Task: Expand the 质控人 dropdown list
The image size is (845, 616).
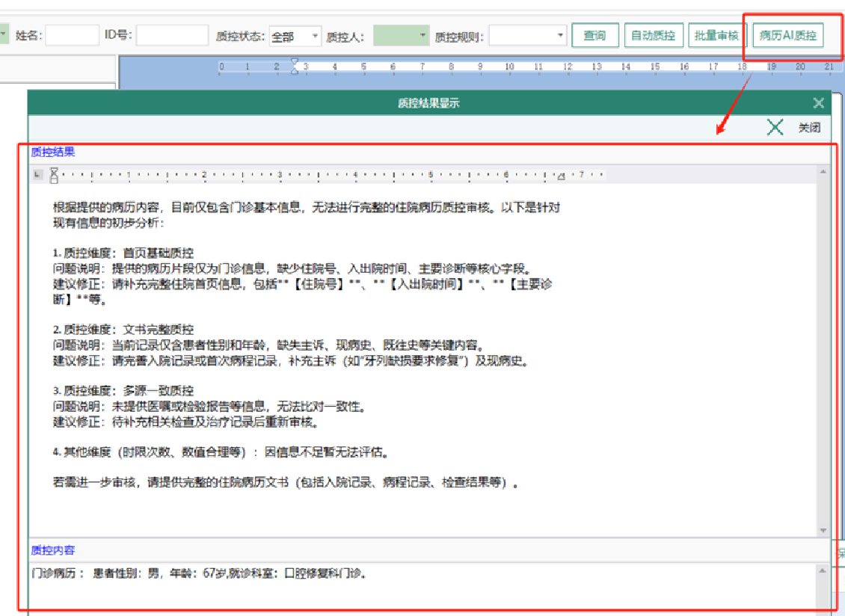Action: 423,36
